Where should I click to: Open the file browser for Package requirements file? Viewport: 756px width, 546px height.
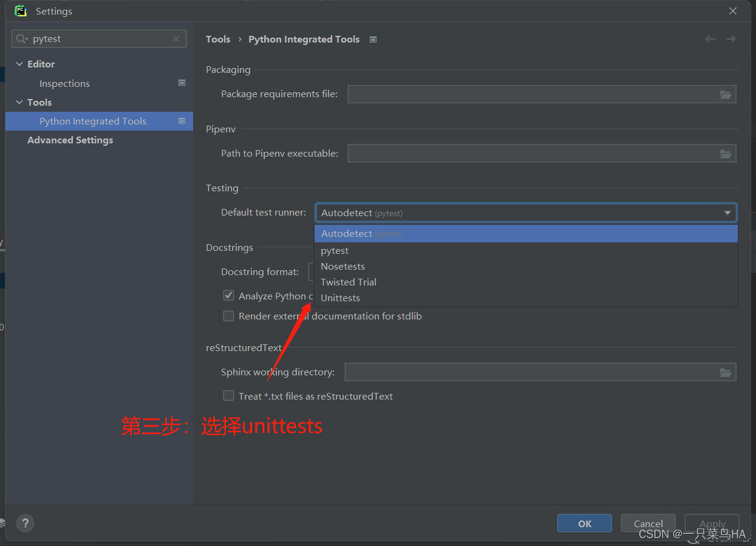(726, 94)
